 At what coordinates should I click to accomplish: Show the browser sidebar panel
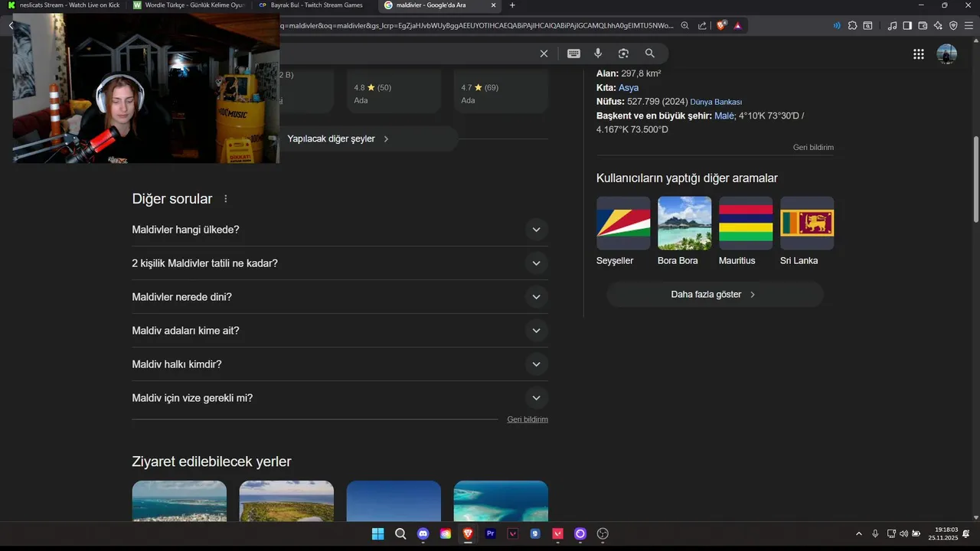pos(907,25)
